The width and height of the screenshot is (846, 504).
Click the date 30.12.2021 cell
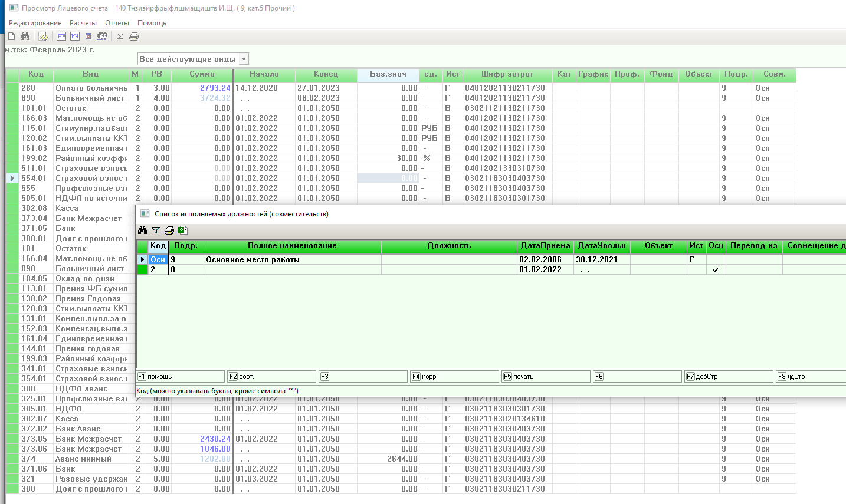(x=602, y=260)
